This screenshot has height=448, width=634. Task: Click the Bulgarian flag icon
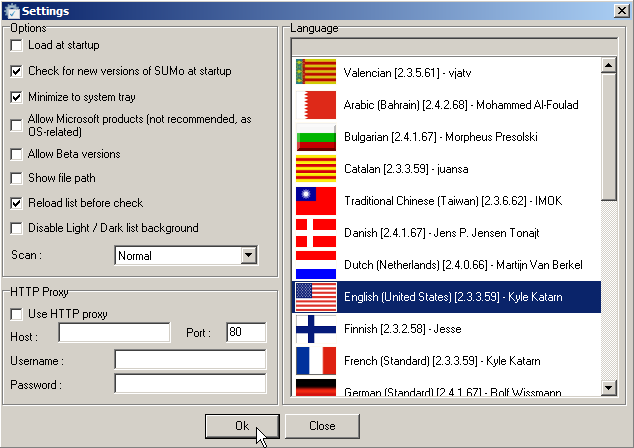(x=316, y=137)
